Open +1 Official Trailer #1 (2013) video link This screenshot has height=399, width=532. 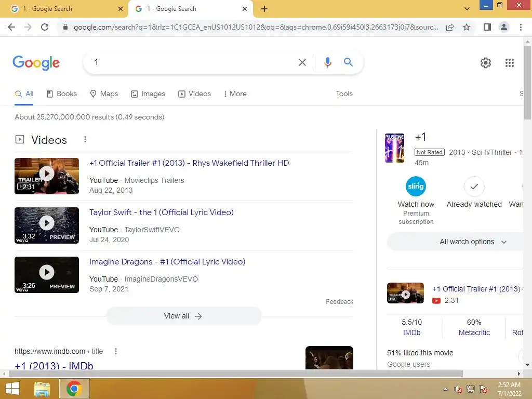(x=189, y=163)
